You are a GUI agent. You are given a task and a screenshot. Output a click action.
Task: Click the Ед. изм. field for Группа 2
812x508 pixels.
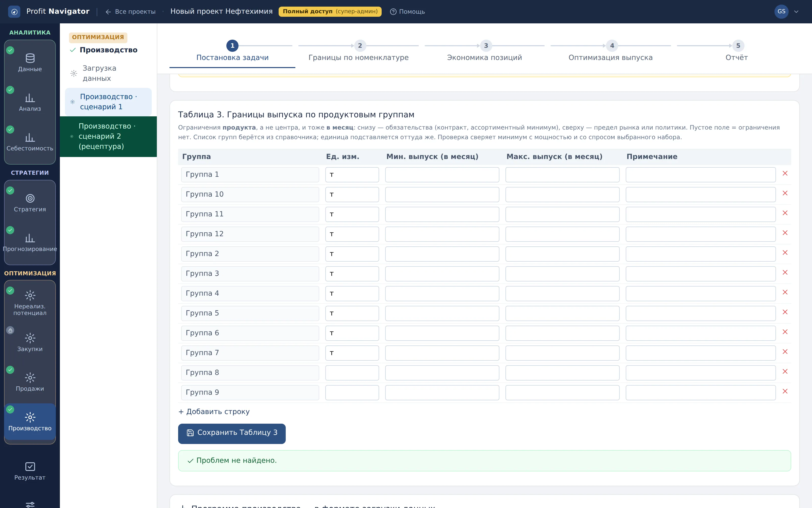click(352, 254)
